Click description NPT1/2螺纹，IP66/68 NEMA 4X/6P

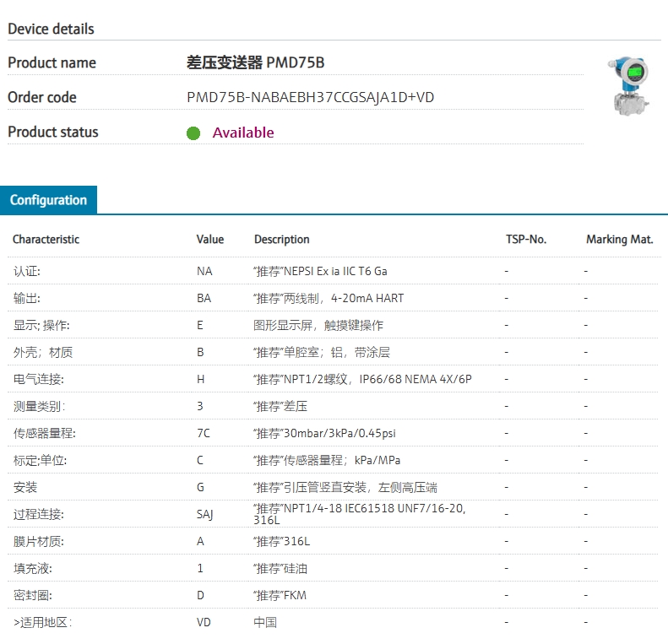point(362,379)
